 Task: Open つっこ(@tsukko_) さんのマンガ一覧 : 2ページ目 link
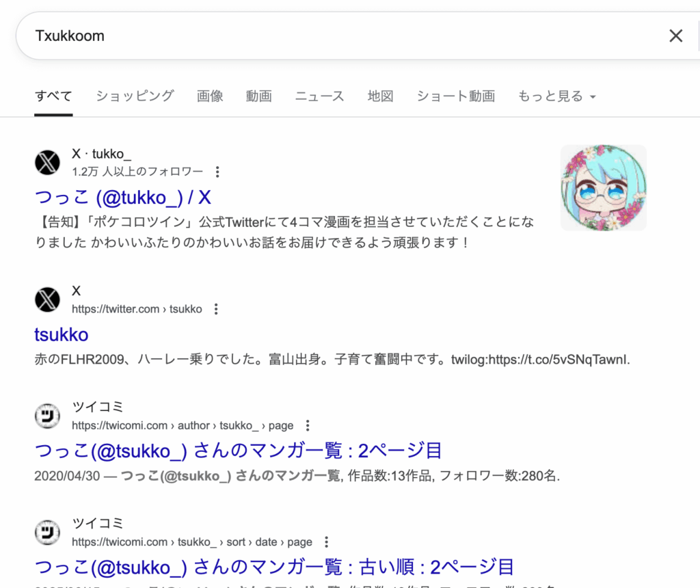238,451
